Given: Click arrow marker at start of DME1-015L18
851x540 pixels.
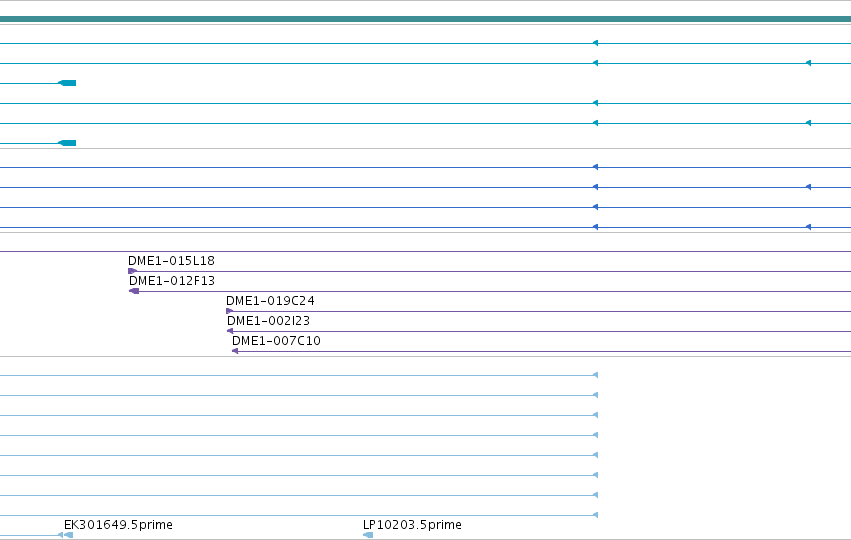Looking at the screenshot, I should (x=132, y=271).
